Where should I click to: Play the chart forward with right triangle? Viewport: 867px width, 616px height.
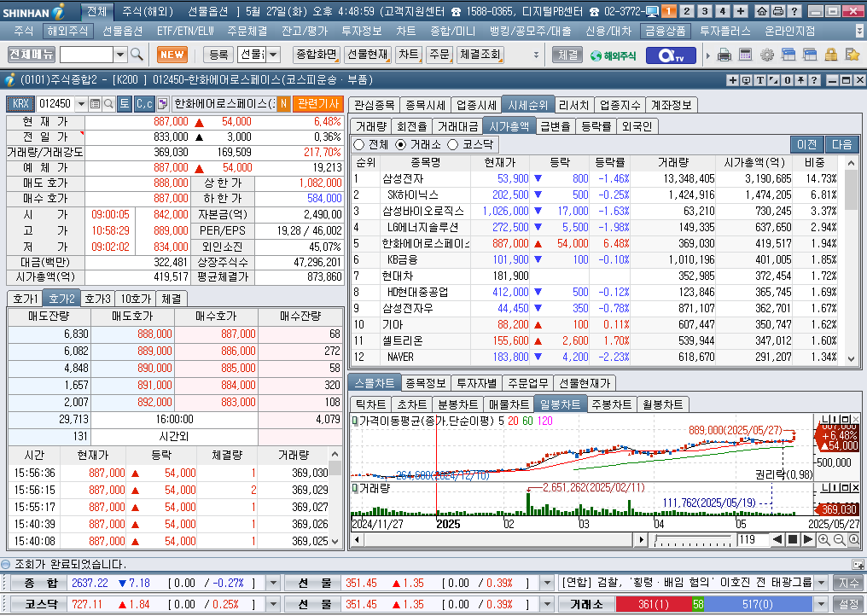(x=808, y=539)
